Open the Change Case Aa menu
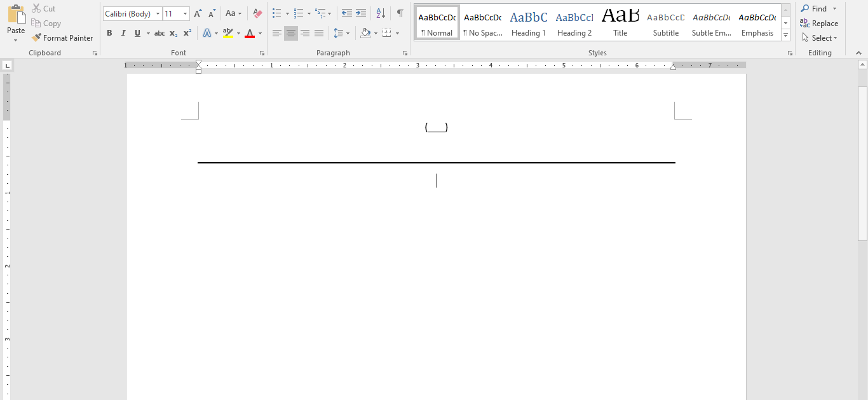 (x=233, y=13)
